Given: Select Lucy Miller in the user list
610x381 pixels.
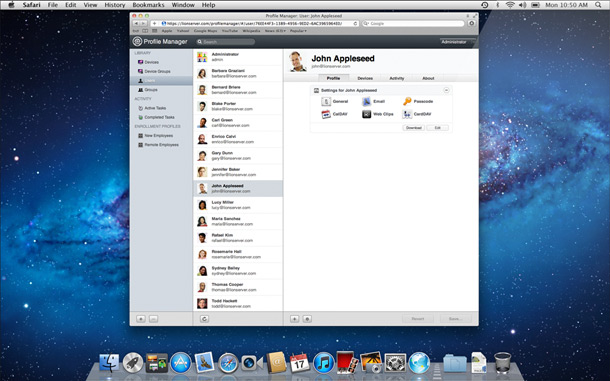Looking at the screenshot, I should pyautogui.click(x=238, y=205).
